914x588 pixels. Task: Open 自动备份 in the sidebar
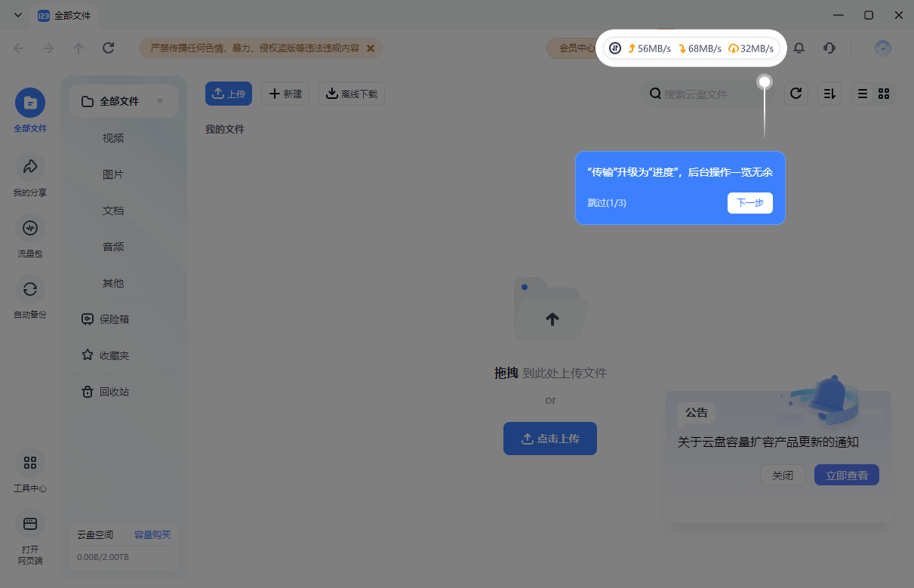[30, 289]
